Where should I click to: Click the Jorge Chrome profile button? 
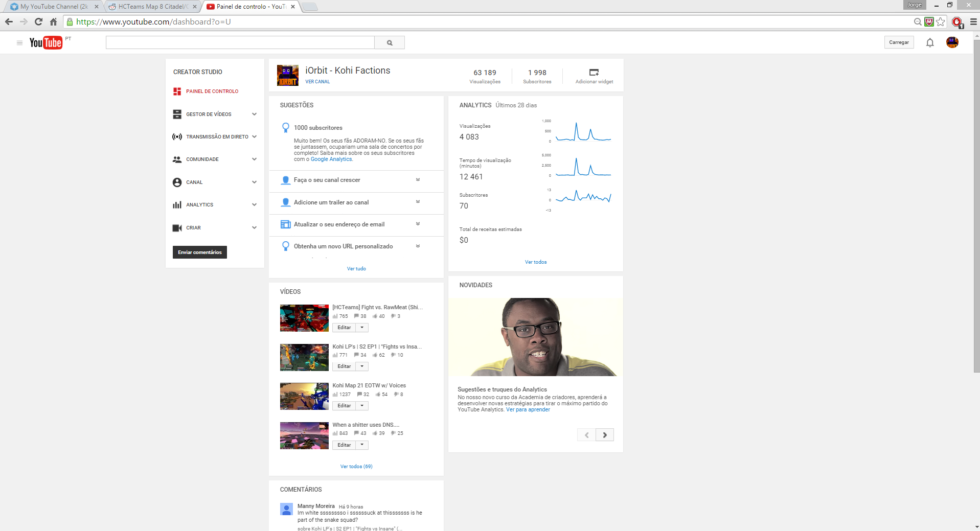pos(915,5)
